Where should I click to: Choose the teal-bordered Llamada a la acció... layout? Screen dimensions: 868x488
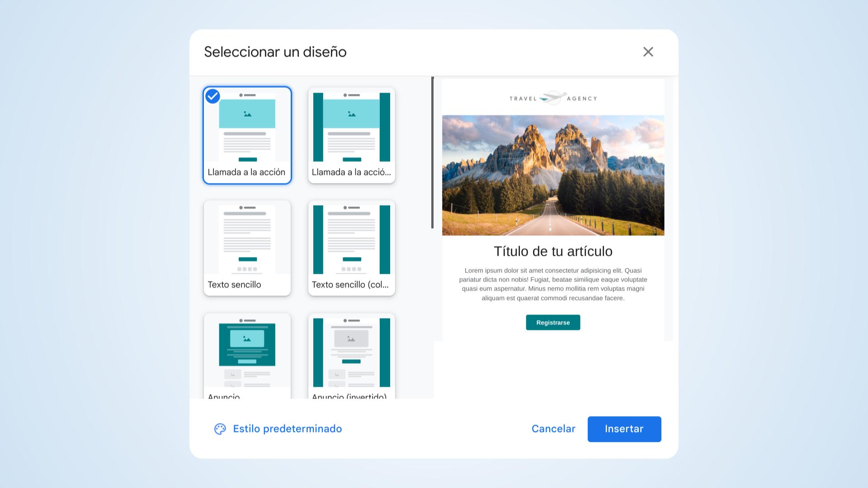click(x=352, y=135)
